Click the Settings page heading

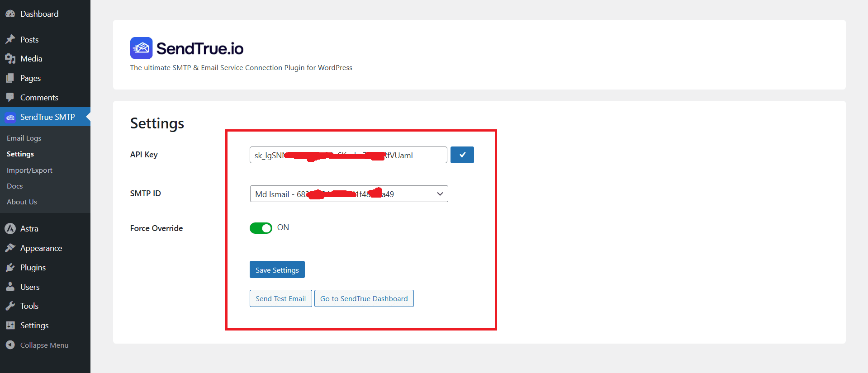coord(157,123)
